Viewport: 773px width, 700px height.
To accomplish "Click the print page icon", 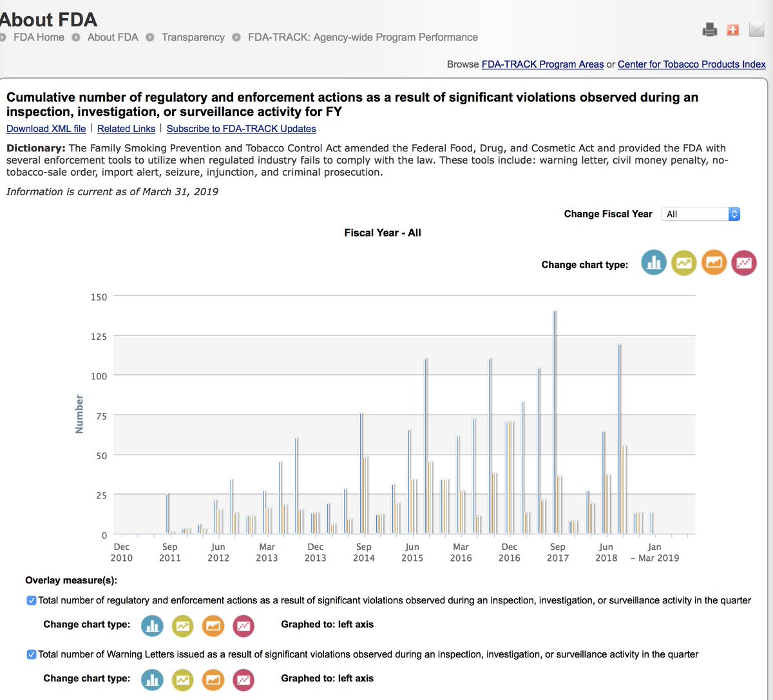I will [710, 30].
